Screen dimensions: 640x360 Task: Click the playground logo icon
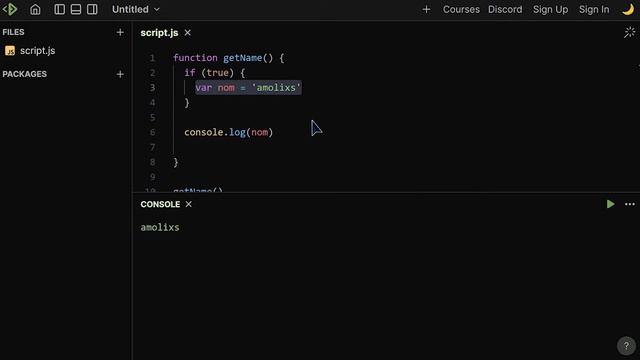[x=10, y=9]
